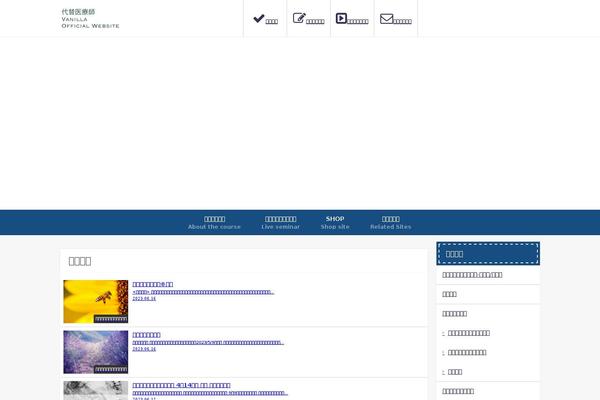Click the play button icon in header

pyautogui.click(x=341, y=18)
